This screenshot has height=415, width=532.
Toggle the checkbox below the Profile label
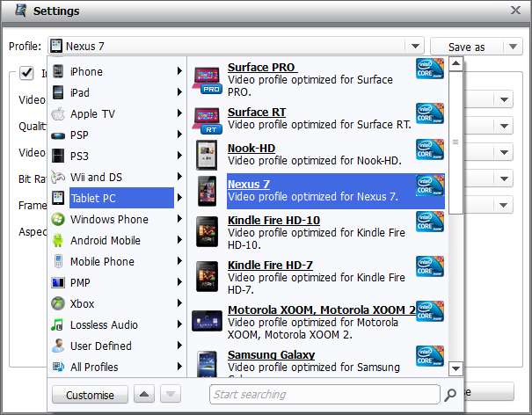click(x=26, y=73)
